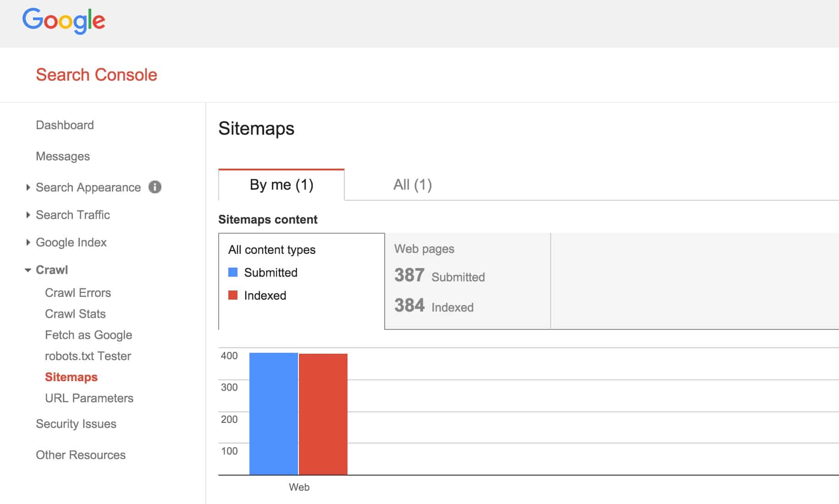Collapse the Crawl section arrow
Image resolution: width=839 pixels, height=504 pixels.
28,270
